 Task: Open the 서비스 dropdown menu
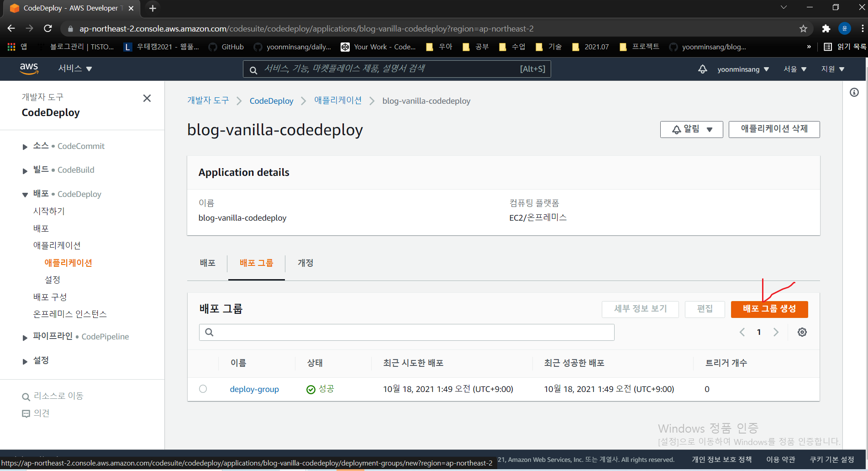tap(75, 69)
